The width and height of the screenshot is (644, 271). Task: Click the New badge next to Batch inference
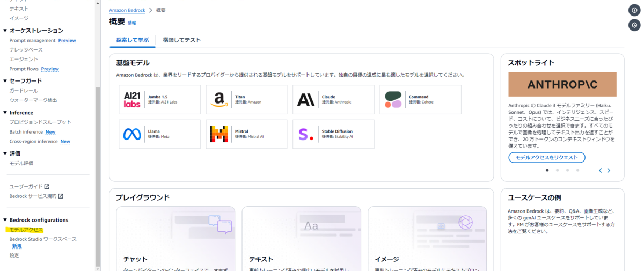click(x=50, y=131)
